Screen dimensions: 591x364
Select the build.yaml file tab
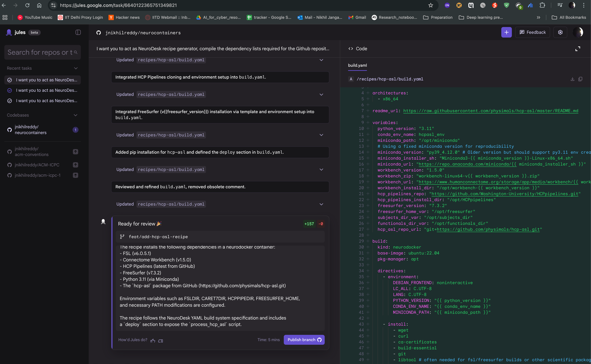(357, 66)
